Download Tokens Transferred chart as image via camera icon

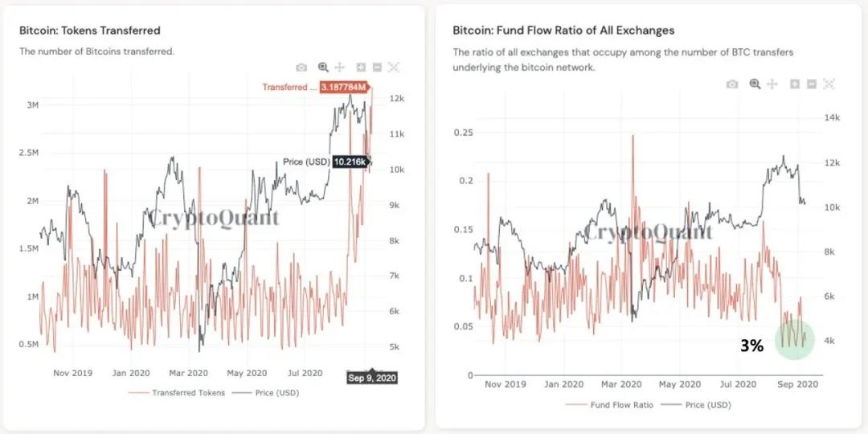pos(301,68)
